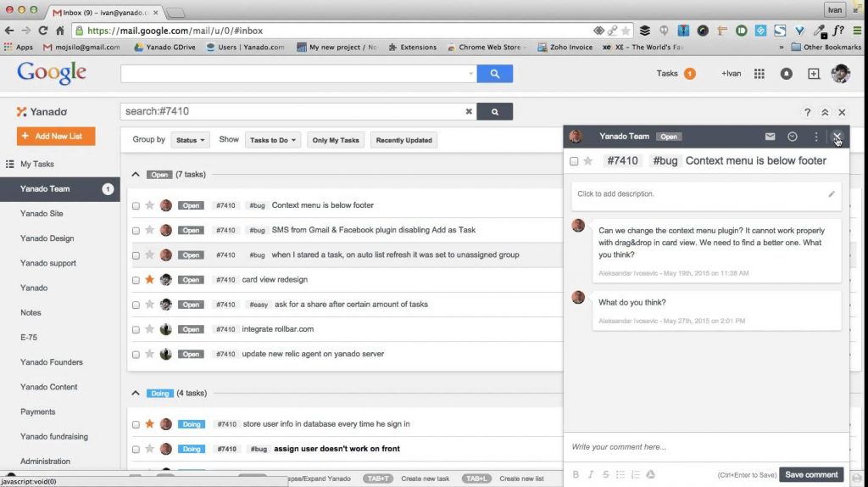Open the Payments list in sidebar
Screen dimensions: 868x487
tap(37, 411)
